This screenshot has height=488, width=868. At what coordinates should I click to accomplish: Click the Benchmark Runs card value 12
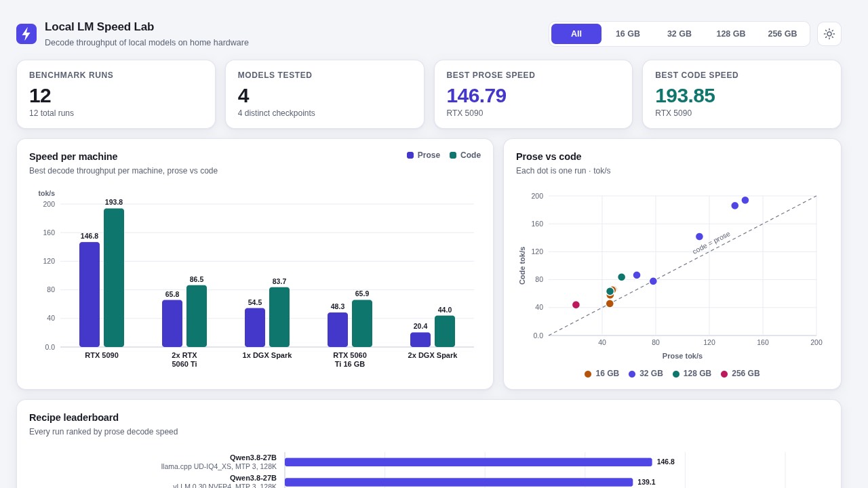40,96
